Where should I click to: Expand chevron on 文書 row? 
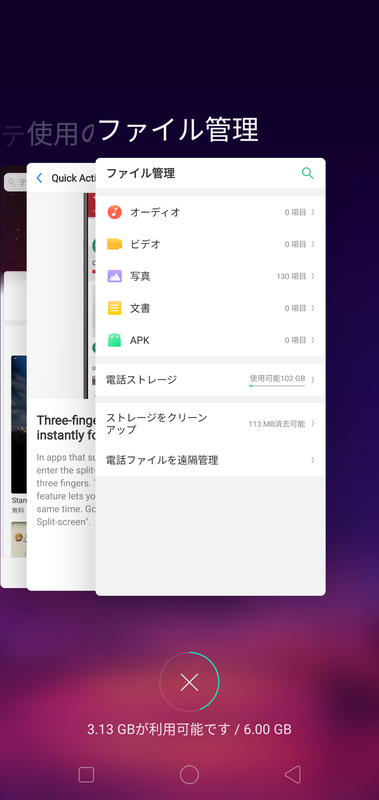tap(313, 308)
